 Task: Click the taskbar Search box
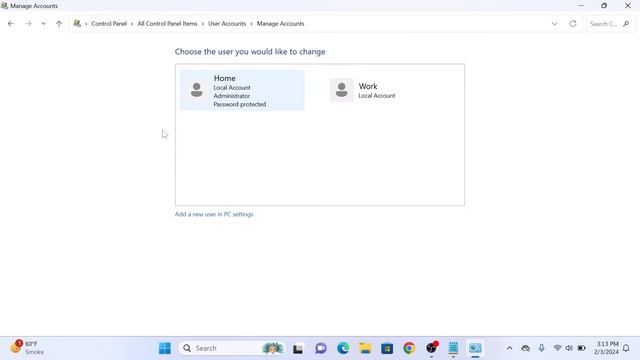[x=232, y=348]
